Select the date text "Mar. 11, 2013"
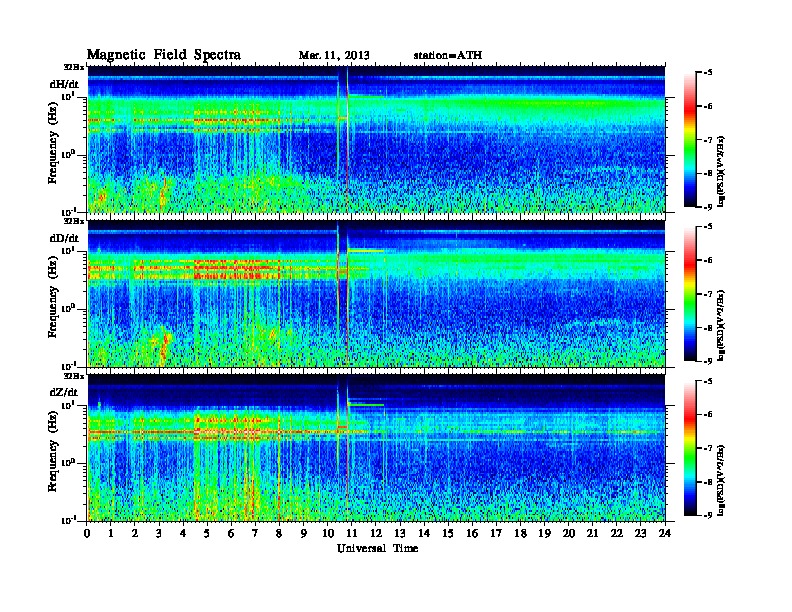 pyautogui.click(x=334, y=55)
